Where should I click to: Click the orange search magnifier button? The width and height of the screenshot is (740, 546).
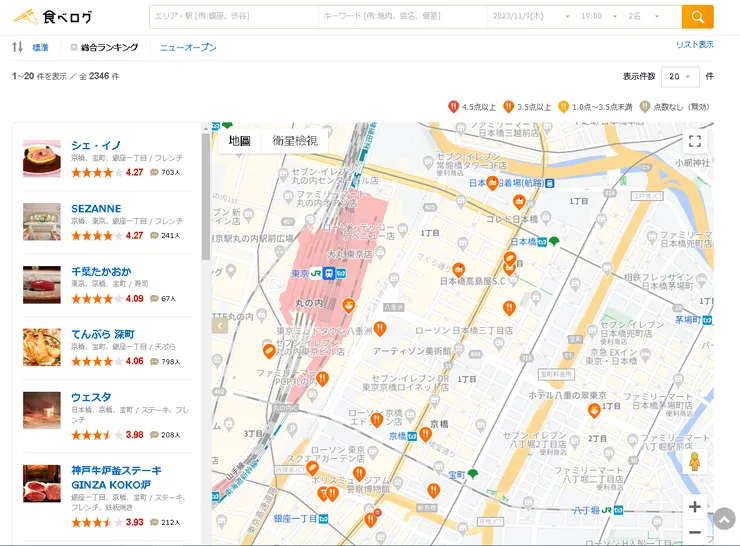coord(698,17)
